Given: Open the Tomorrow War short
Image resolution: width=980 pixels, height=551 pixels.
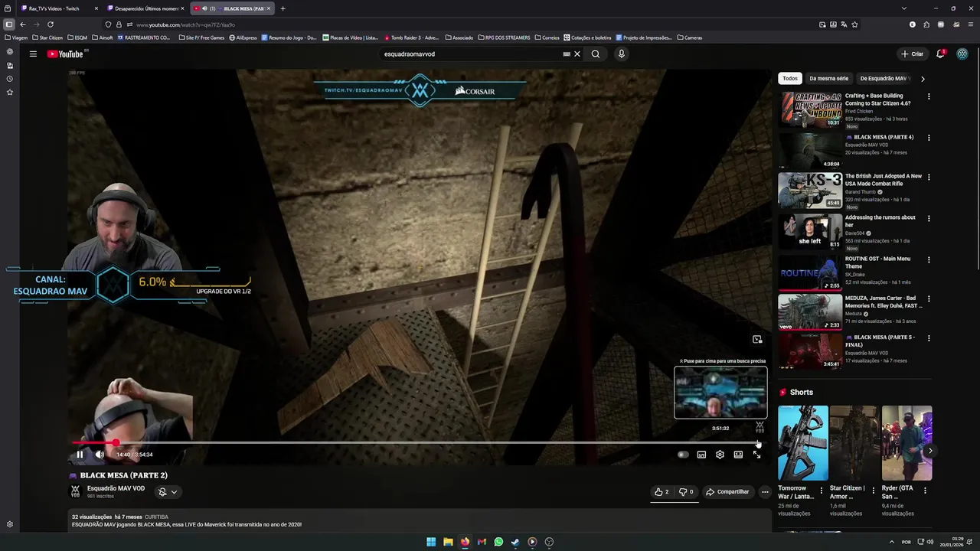Looking at the screenshot, I should (x=802, y=443).
